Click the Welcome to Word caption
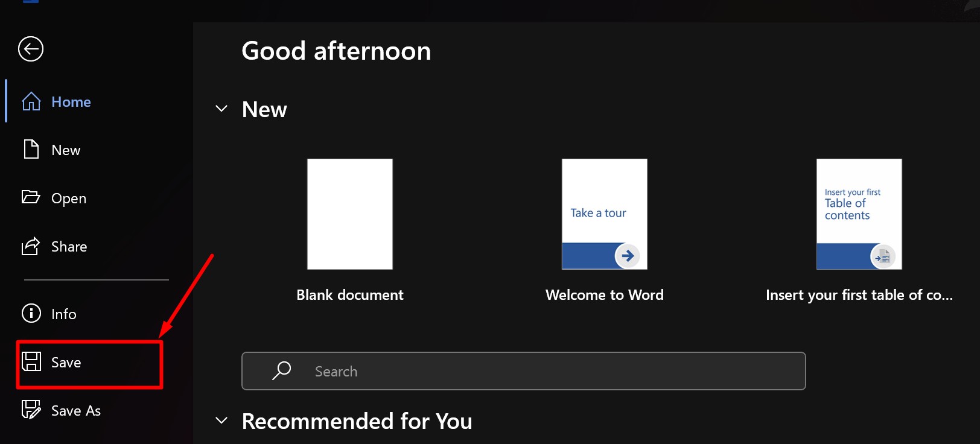This screenshot has width=980, height=444. coord(605,295)
